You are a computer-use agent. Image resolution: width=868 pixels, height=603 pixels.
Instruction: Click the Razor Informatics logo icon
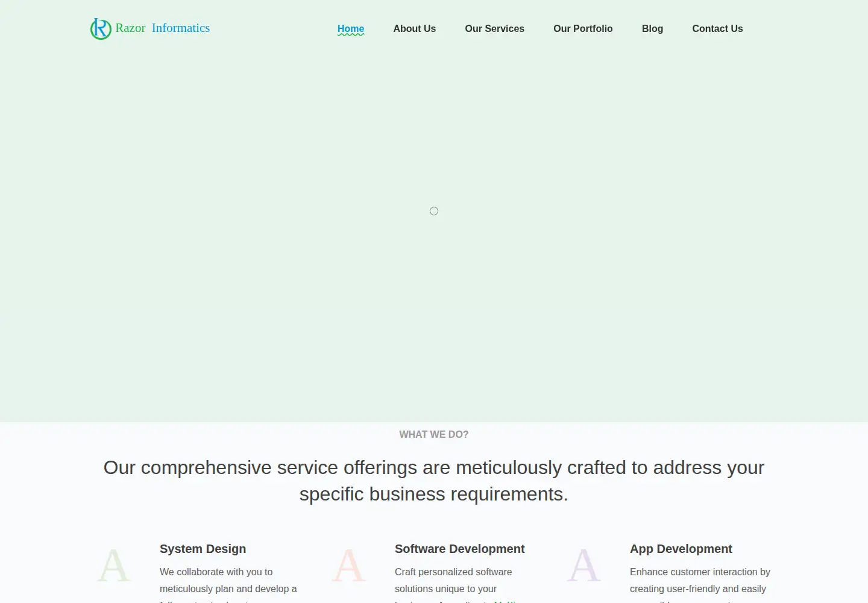[101, 29]
